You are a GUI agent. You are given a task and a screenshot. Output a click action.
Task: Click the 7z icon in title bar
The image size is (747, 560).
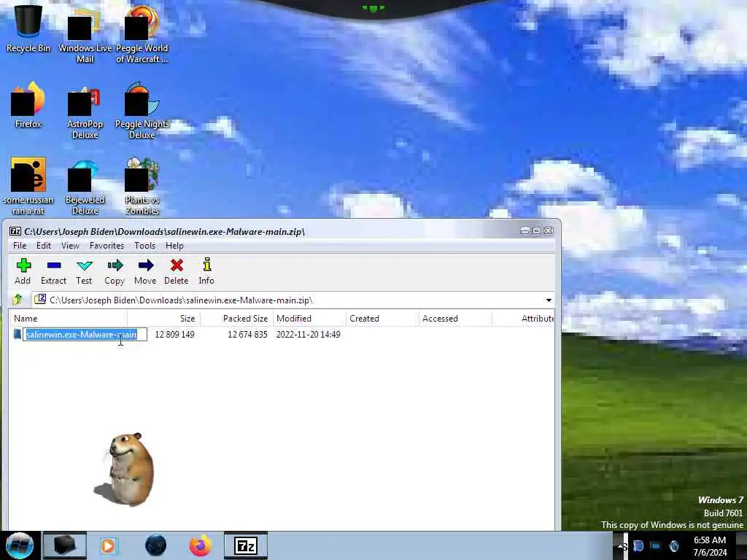[15, 231]
